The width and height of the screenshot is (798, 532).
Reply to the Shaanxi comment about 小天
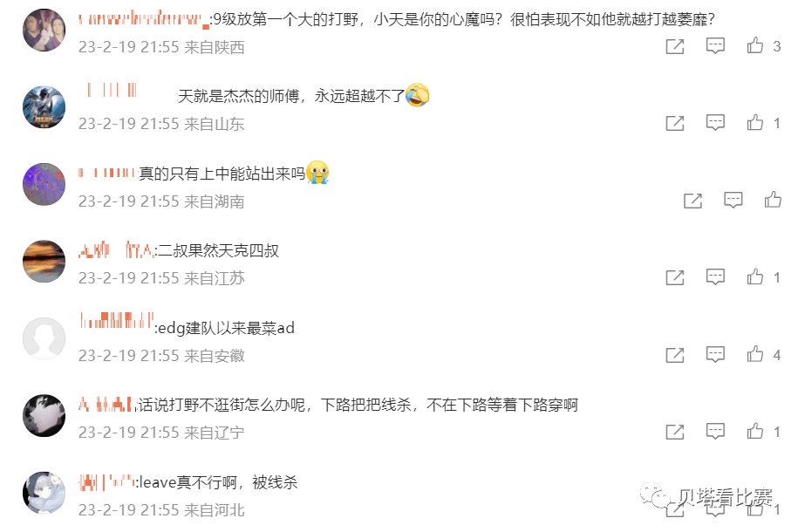[x=715, y=46]
